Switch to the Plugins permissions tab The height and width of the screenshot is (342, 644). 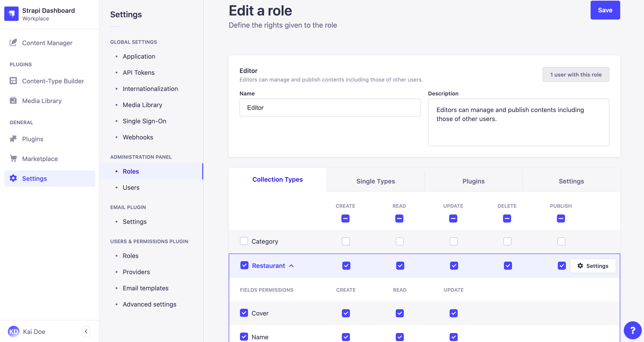coord(474,181)
